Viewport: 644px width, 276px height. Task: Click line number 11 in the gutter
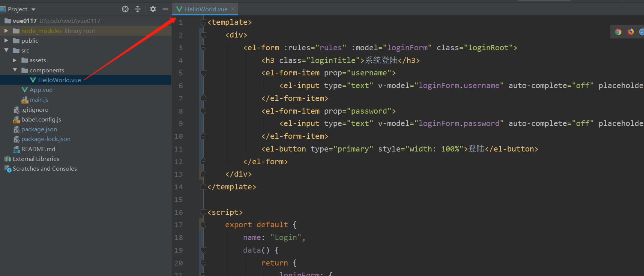click(x=179, y=149)
